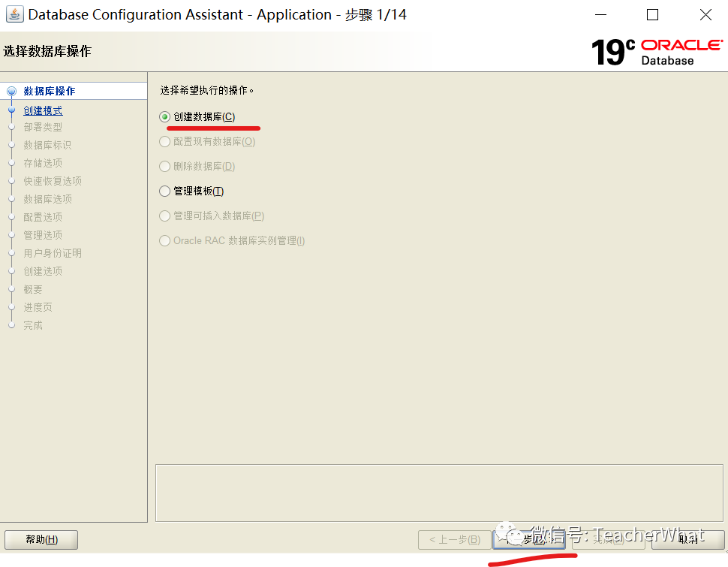
Task: Select the 数据库操作 step in sidebar
Action: 50,91
